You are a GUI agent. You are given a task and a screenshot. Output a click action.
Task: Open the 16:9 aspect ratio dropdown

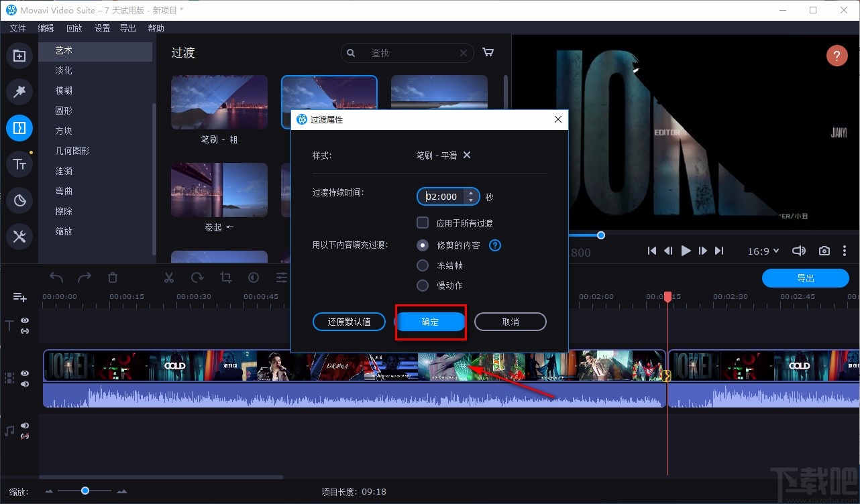tap(763, 251)
